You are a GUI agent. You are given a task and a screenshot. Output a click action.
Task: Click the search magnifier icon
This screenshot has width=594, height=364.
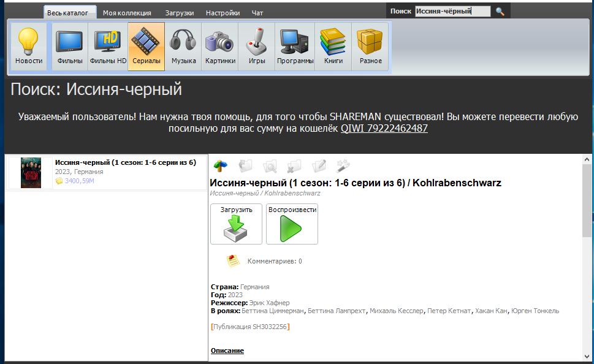500,12
